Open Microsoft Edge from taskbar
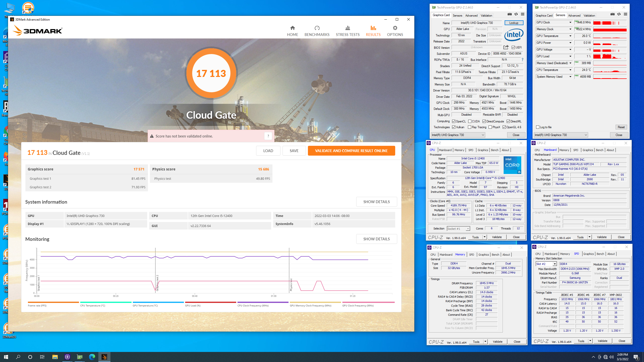The image size is (644, 362). click(x=92, y=357)
